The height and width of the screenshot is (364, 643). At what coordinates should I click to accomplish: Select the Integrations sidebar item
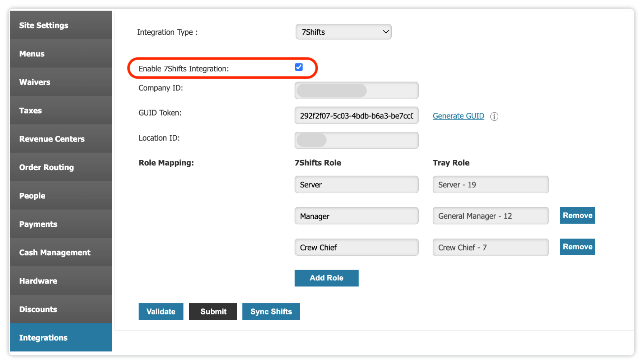click(61, 337)
